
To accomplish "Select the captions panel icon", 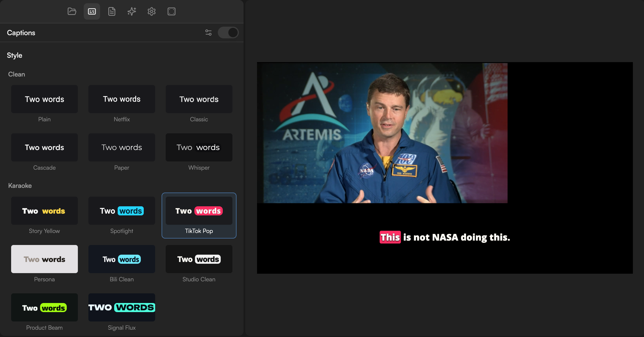I will pos(92,11).
